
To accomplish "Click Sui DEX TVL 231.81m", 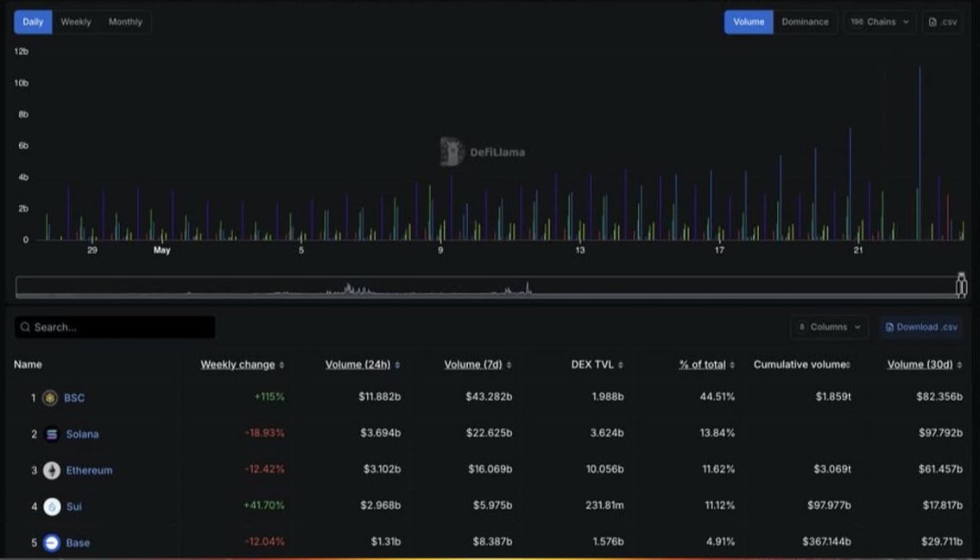I will tap(604, 506).
